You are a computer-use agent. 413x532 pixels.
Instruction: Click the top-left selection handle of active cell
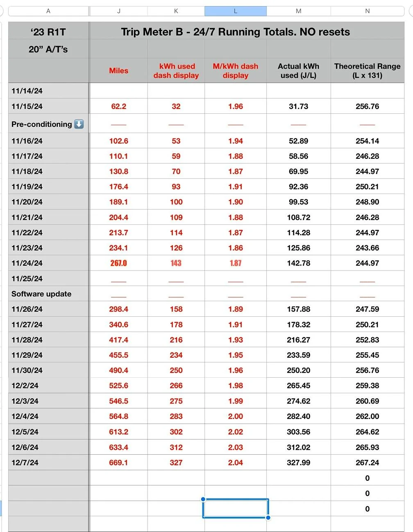203,499
